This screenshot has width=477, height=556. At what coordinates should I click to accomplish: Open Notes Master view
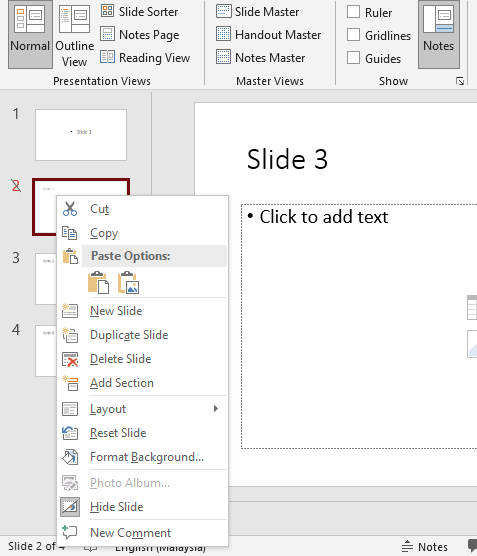click(x=260, y=57)
